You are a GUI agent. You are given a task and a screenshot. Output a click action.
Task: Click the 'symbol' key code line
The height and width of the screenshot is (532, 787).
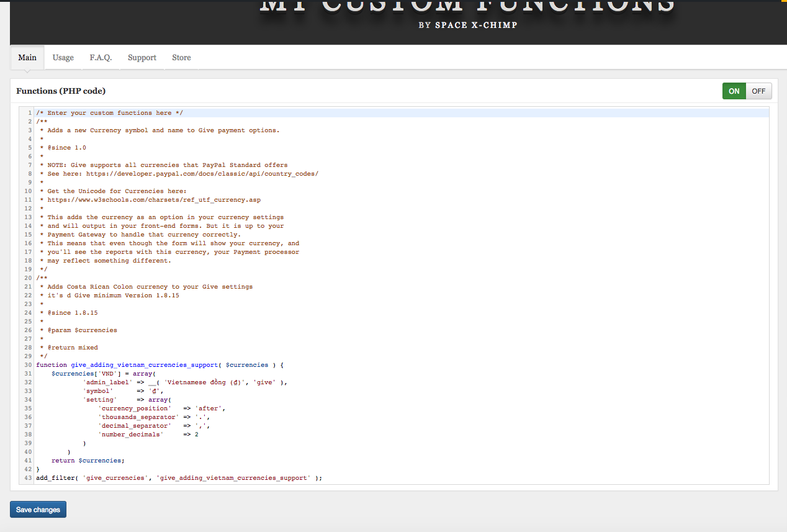[123, 391]
